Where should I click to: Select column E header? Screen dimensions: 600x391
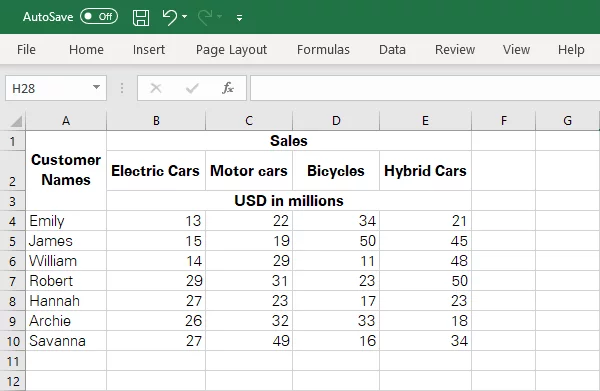[x=426, y=121]
